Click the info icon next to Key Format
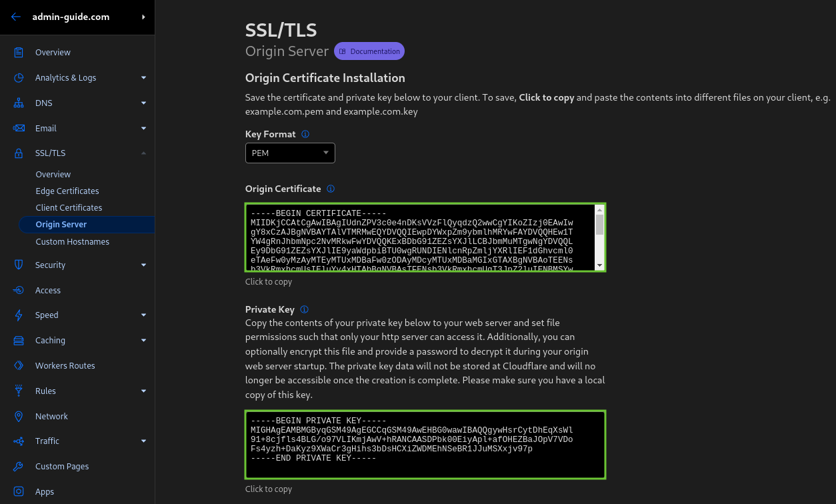The height and width of the screenshot is (504, 836). click(x=305, y=134)
